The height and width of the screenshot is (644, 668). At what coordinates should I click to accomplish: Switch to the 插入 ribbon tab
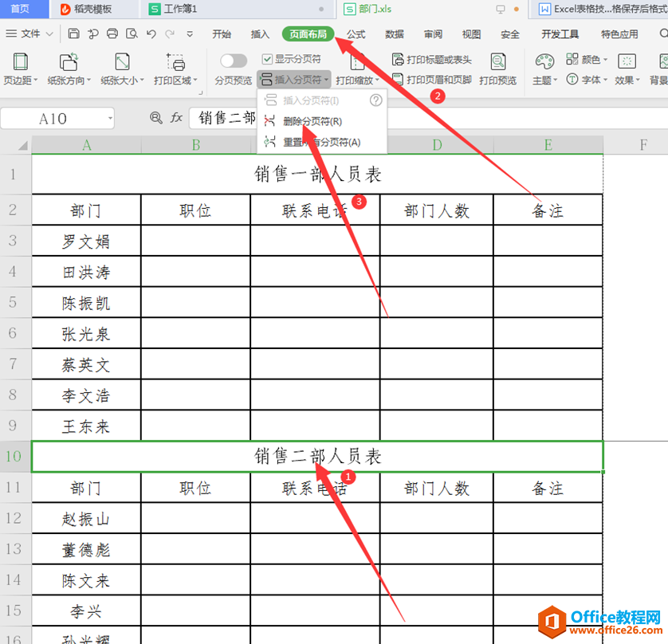(x=261, y=34)
